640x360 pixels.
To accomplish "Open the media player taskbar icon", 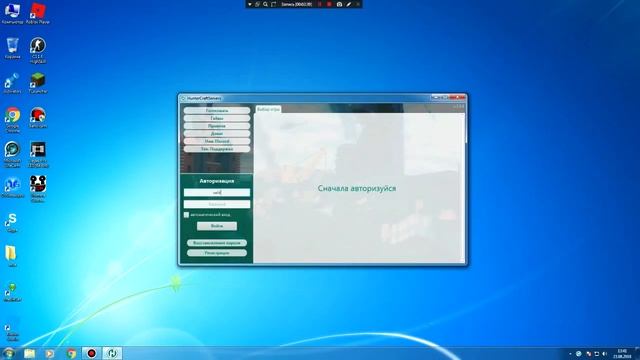I will click(50, 353).
